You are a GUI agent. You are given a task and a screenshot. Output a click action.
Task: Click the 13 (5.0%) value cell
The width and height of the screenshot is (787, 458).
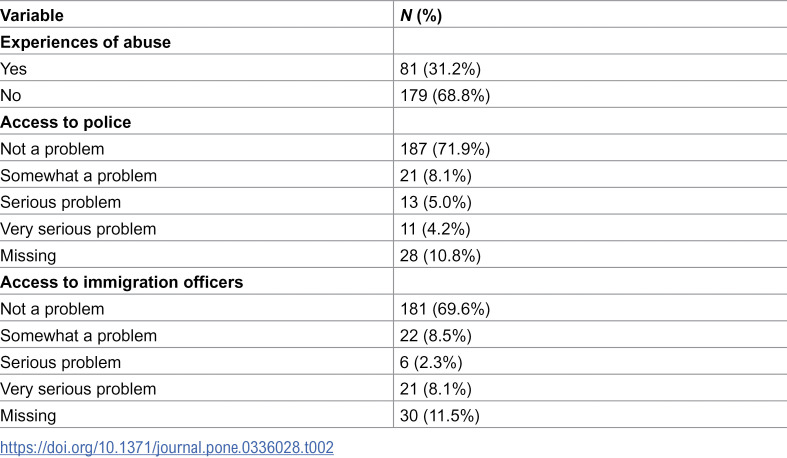pyautogui.click(x=436, y=202)
